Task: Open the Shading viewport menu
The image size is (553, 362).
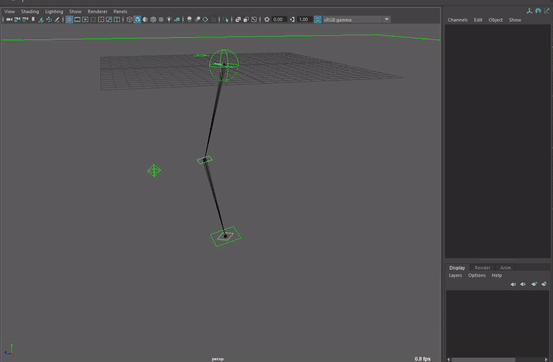Action: click(x=30, y=12)
